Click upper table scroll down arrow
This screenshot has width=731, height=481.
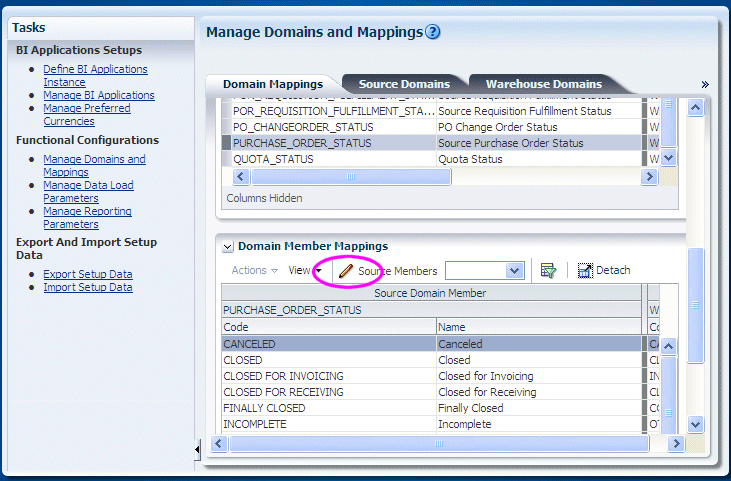[669, 158]
